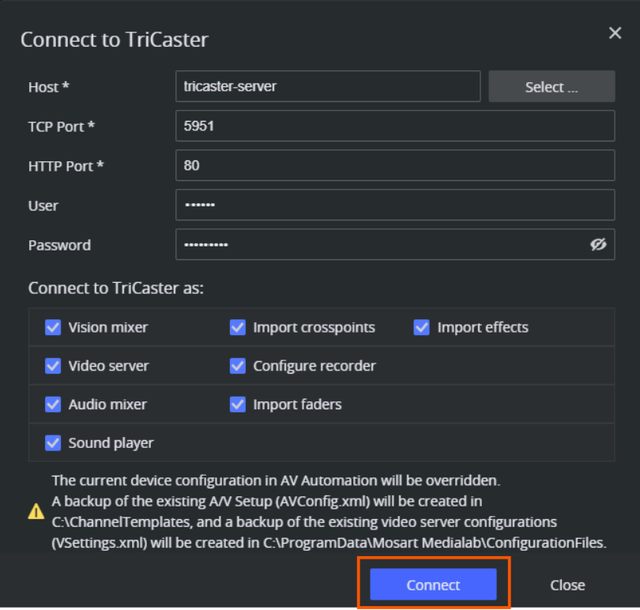Screen dimensions: 640x610
Task: Click the yellow warning triangle icon
Action: (36, 511)
